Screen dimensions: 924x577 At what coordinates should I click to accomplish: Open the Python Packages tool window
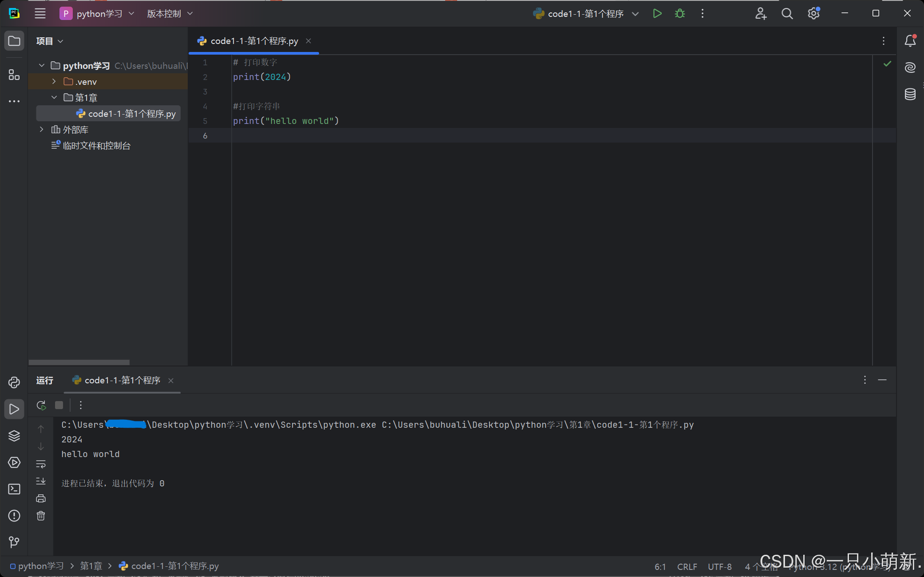14,436
